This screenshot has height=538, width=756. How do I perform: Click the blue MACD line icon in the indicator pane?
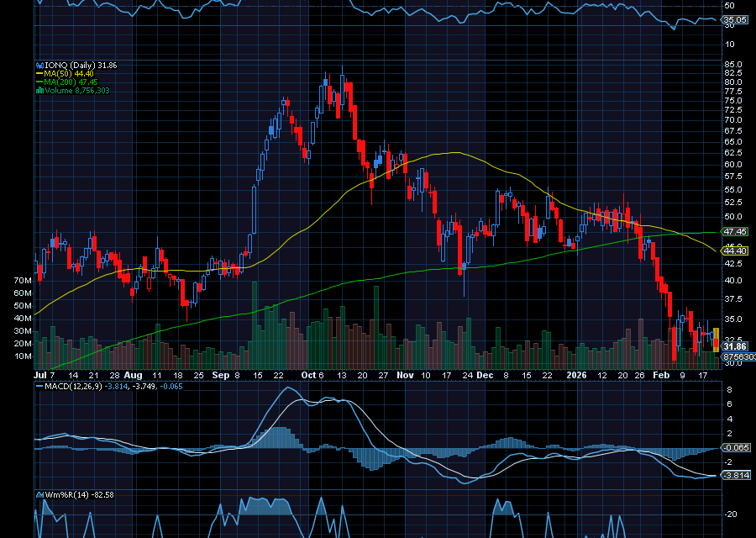[39, 387]
